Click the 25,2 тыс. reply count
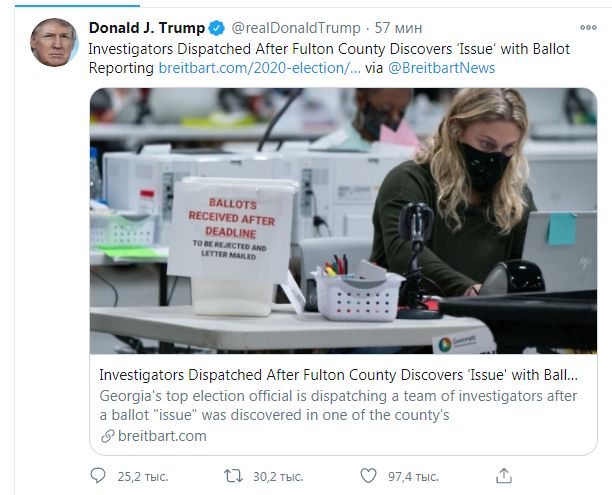The image size is (612, 495). coord(141,475)
